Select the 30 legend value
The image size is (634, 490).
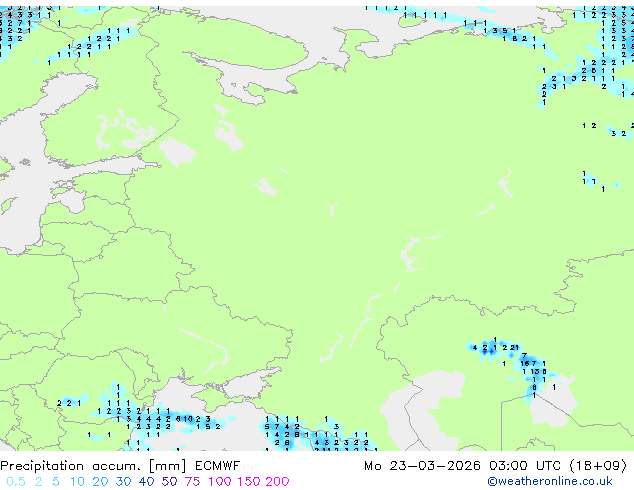coord(123,482)
